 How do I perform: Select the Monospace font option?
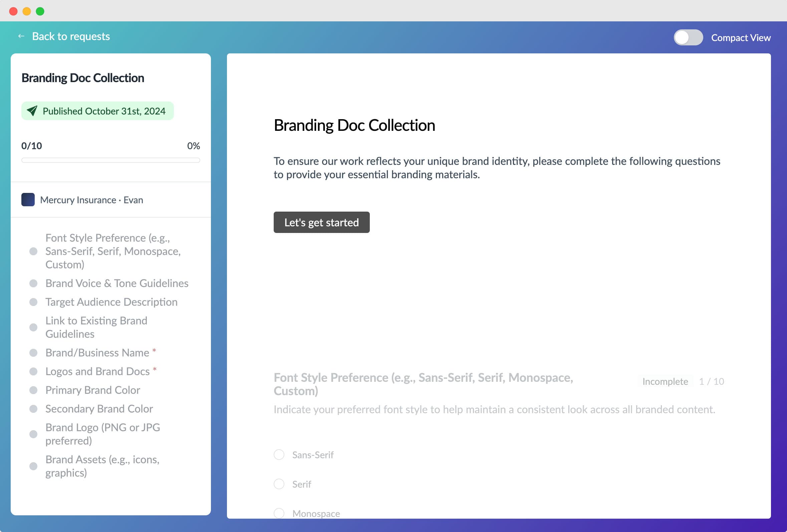click(x=279, y=513)
